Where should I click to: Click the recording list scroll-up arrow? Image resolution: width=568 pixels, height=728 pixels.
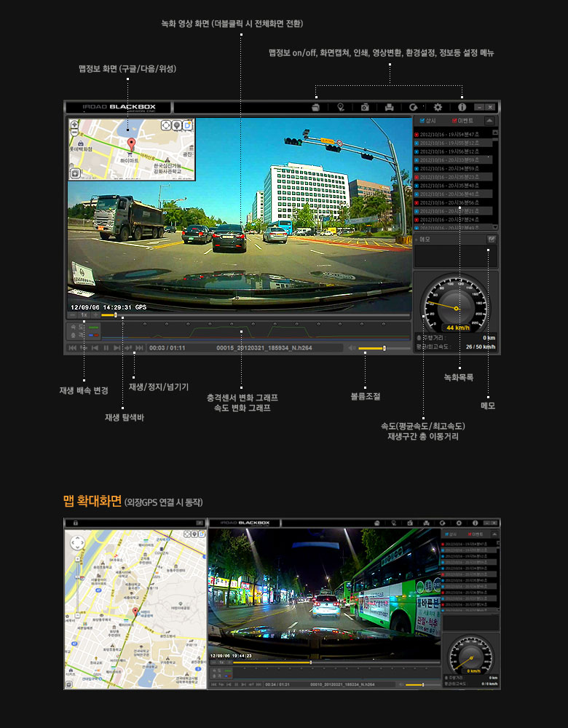pyautogui.click(x=495, y=132)
